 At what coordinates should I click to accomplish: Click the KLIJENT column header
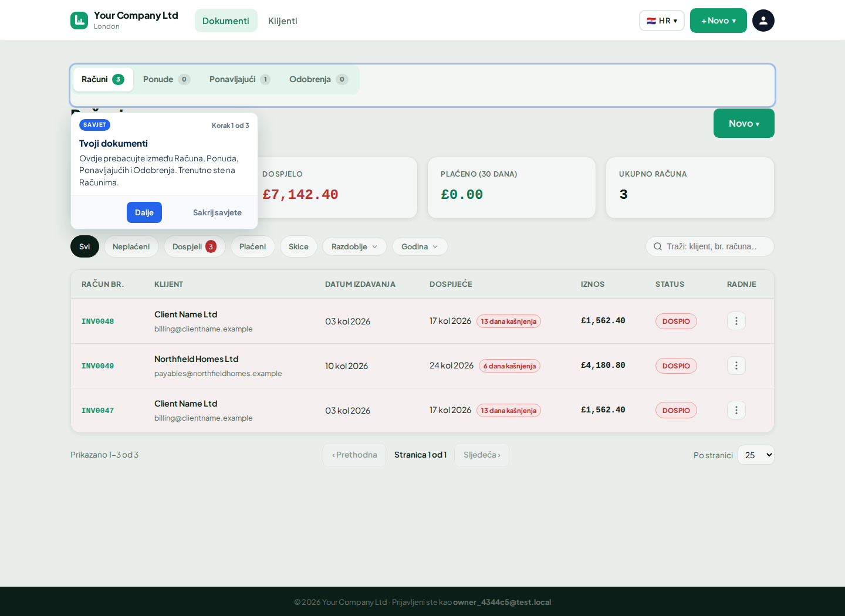pos(169,284)
